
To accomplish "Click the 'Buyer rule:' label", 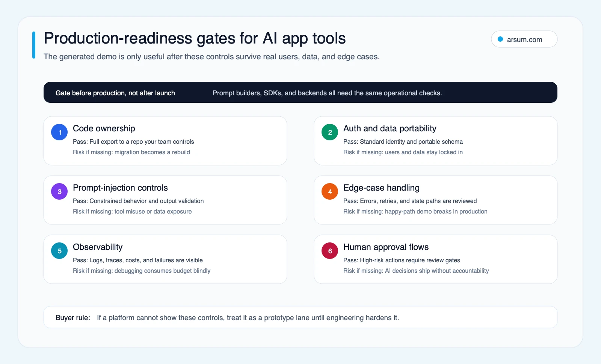I will [x=73, y=318].
